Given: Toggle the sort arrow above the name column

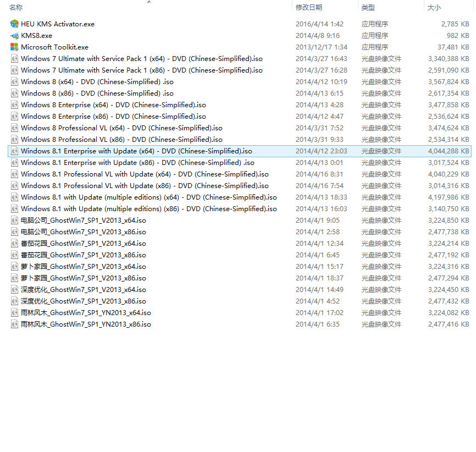Looking at the screenshot, I should (149, 2).
